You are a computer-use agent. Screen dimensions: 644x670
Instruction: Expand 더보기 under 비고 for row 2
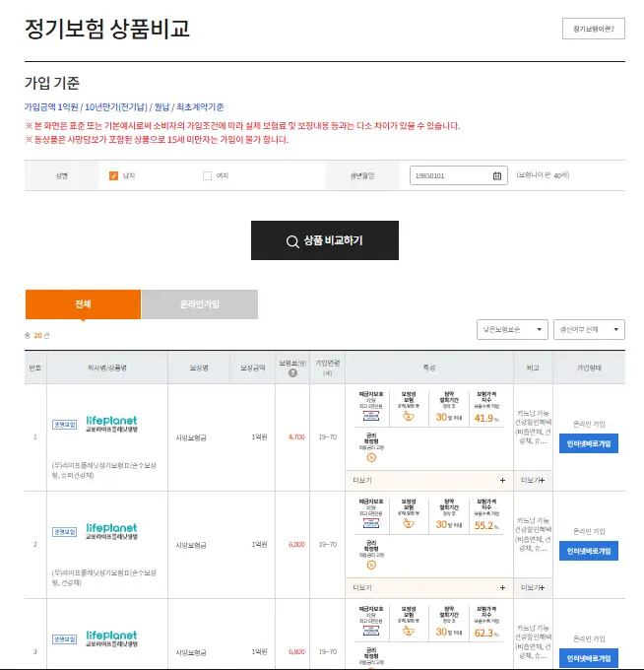pyautogui.click(x=533, y=587)
